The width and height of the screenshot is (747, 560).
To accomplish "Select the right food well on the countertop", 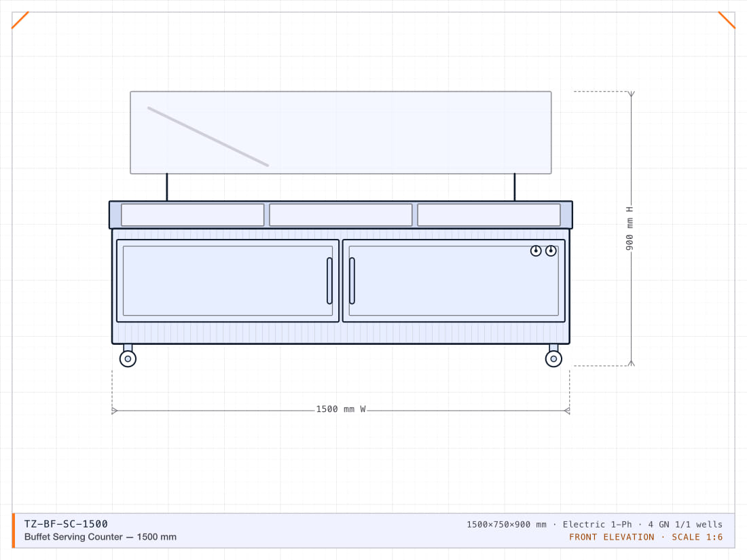I will point(489,214).
